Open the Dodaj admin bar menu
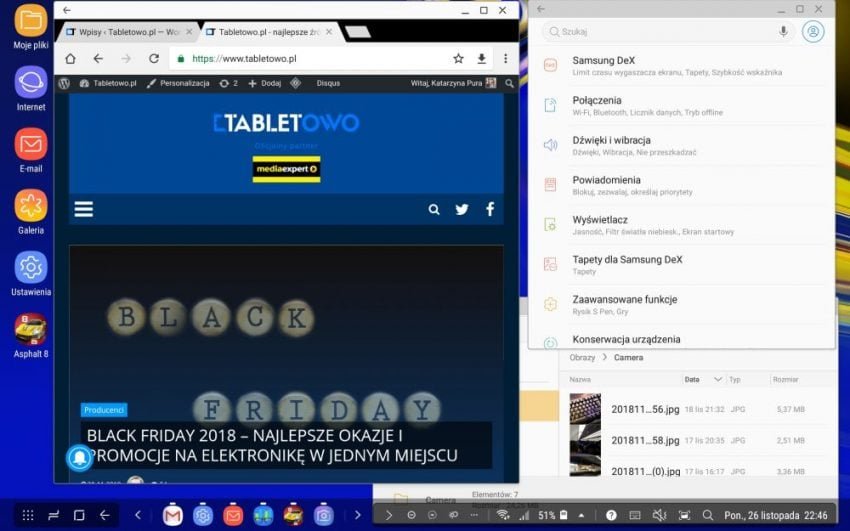Screen dimensions: 850x531 pos(265,83)
